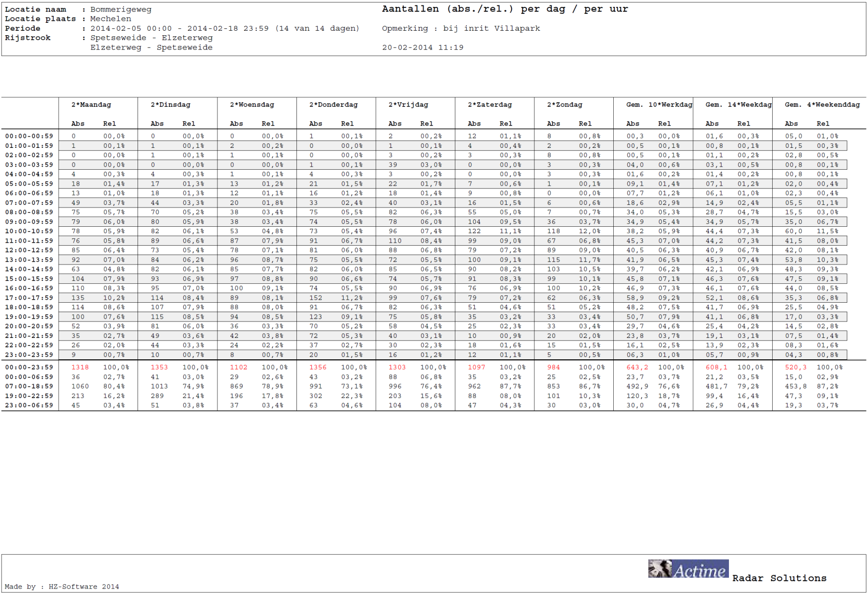
Task: Click column header '2*Dinsdag'
Action: tap(170, 105)
